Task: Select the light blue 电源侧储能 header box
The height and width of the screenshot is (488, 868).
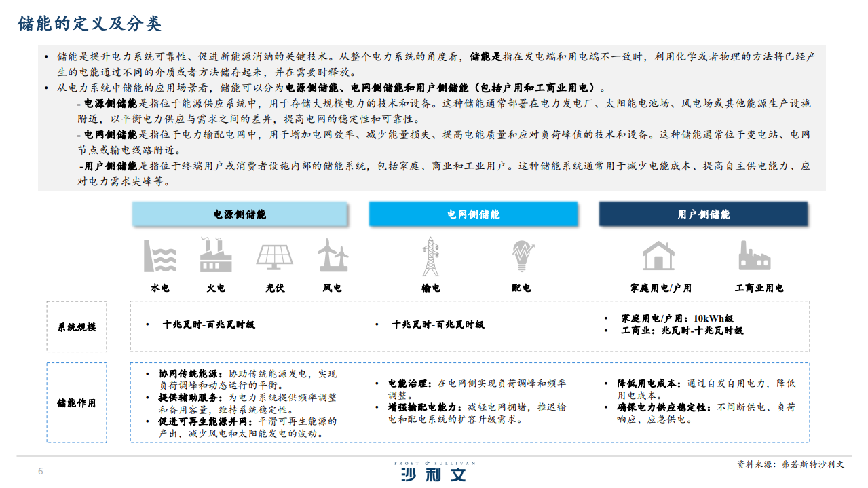Action: (x=239, y=214)
